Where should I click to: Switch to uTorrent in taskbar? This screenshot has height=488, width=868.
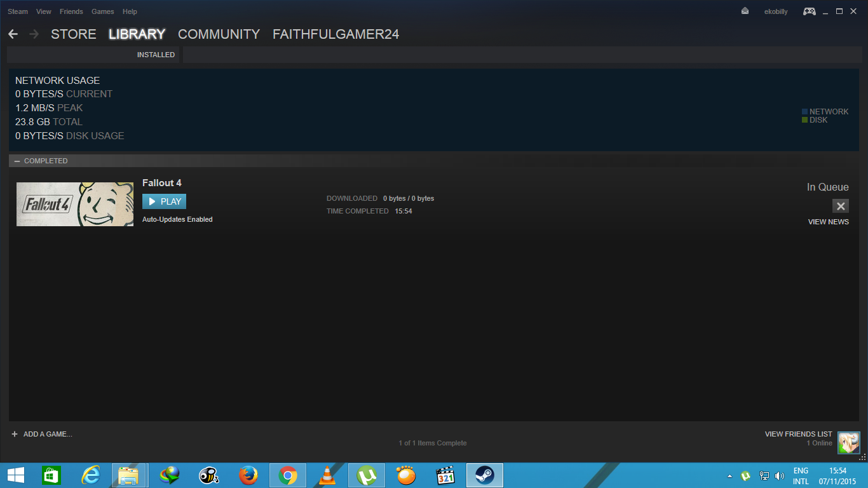coord(367,475)
